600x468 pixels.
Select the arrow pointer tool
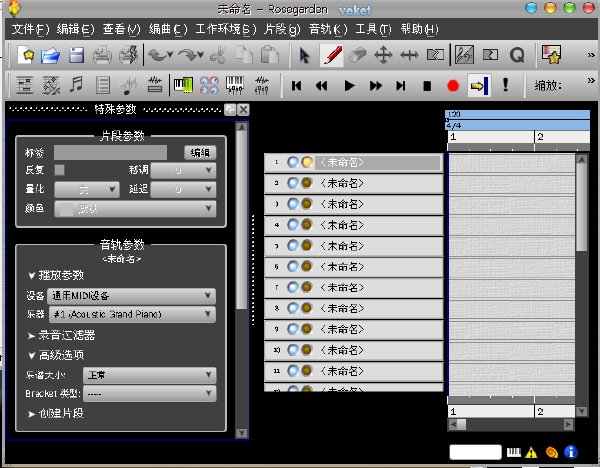pos(305,56)
